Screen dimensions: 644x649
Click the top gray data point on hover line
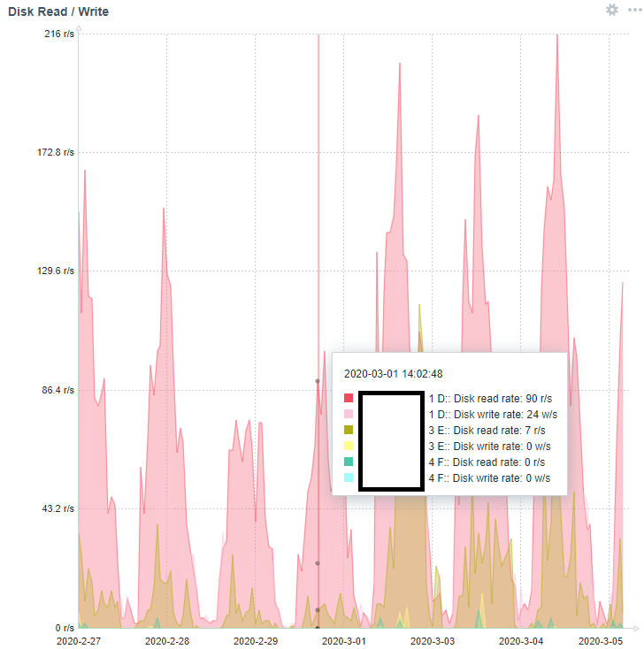coord(318,381)
